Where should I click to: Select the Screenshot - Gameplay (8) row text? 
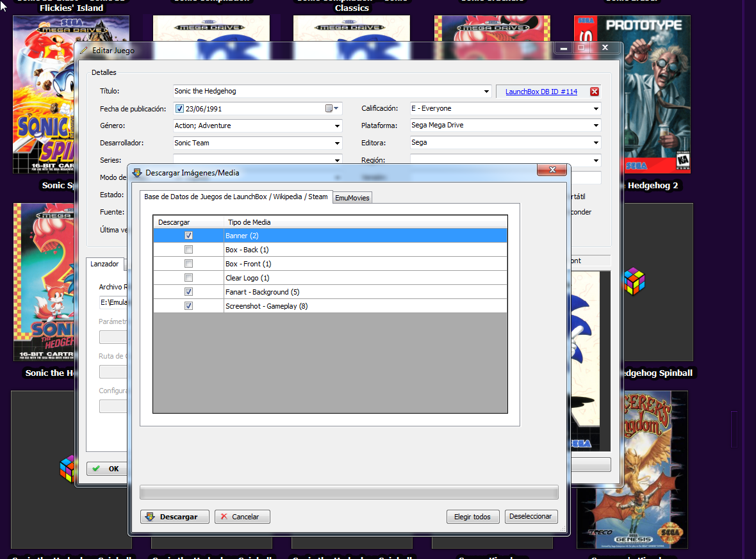click(267, 305)
